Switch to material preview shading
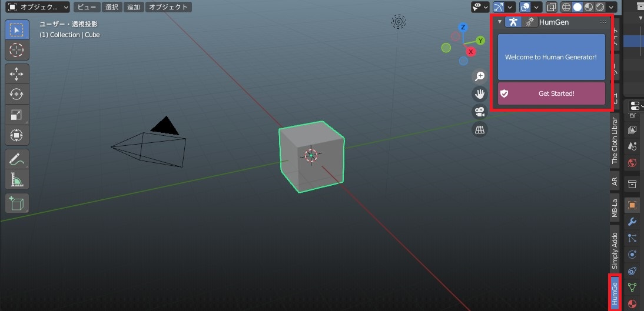Image resolution: width=644 pixels, height=311 pixels. (589, 7)
